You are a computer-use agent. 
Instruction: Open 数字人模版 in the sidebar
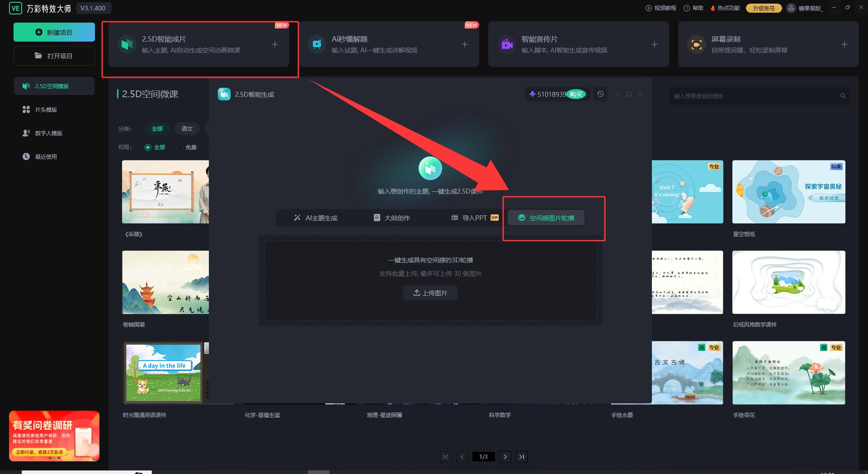[x=48, y=133]
